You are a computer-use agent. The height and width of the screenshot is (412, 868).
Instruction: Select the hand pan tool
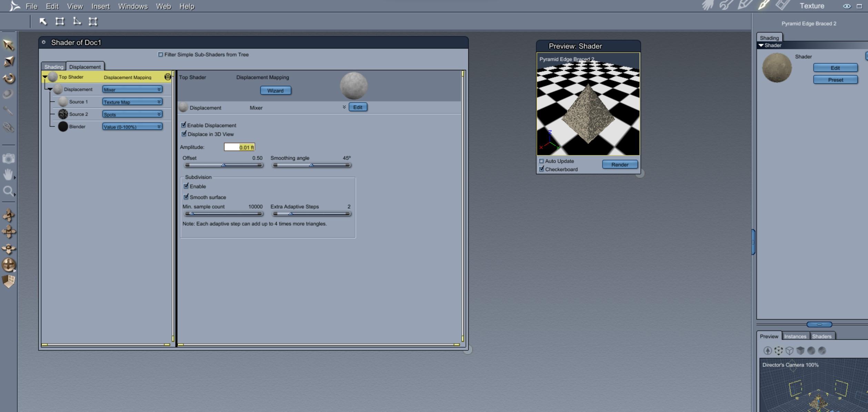[8, 174]
